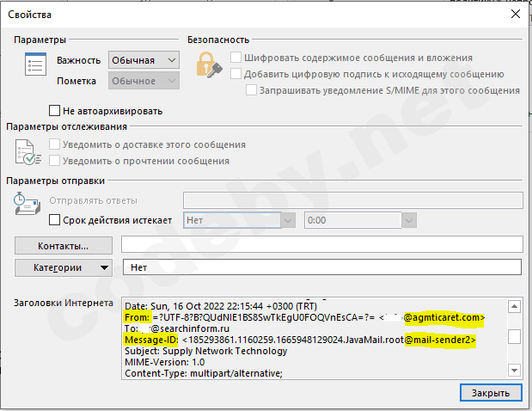532x411 pixels.
Task: Click the delivery clock and envelope icon
Action: (28, 204)
